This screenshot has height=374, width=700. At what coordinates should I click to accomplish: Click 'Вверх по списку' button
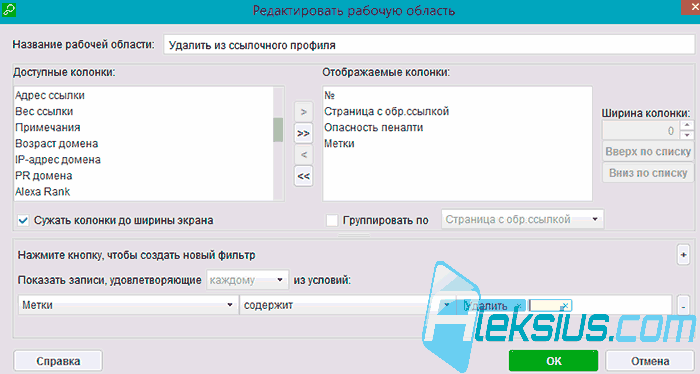(648, 152)
